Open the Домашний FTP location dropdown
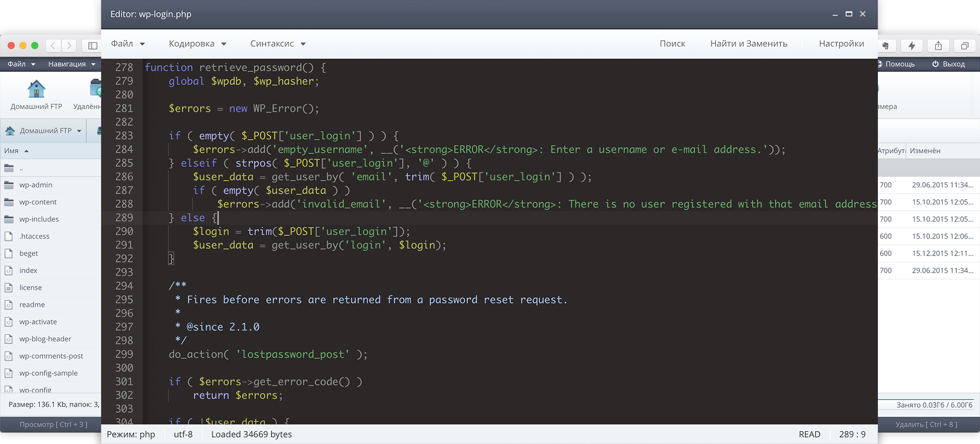 [x=43, y=131]
